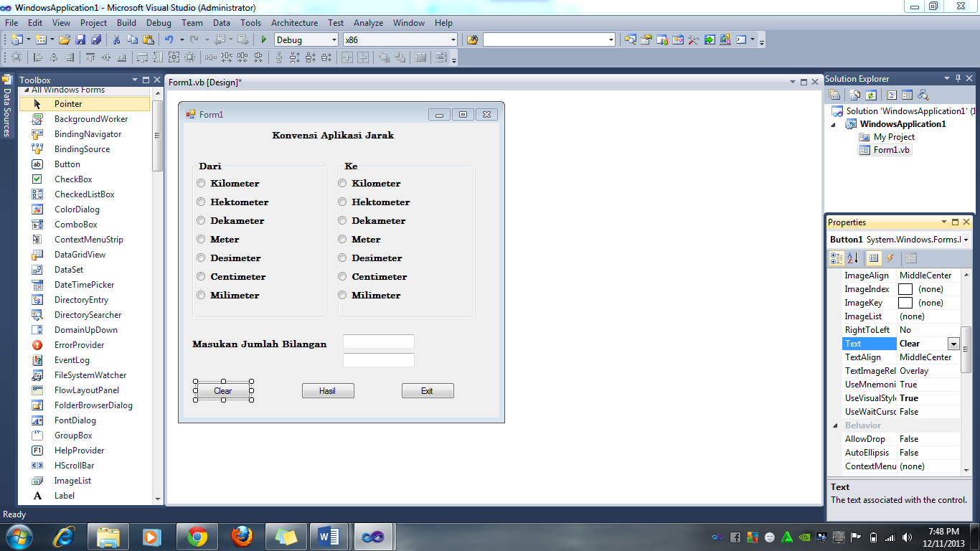980x551 pixels.
Task: Select Dekameter radio in Ke group
Action: pos(342,221)
